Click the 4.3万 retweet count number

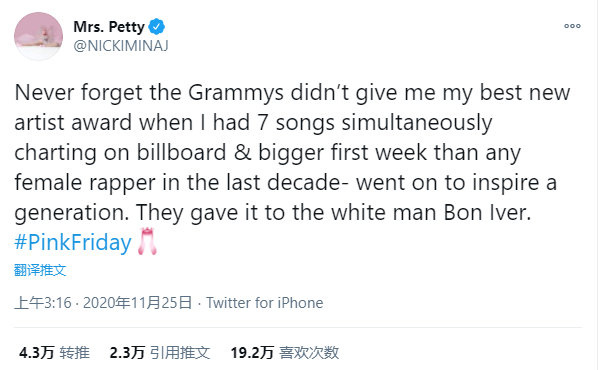point(36,352)
